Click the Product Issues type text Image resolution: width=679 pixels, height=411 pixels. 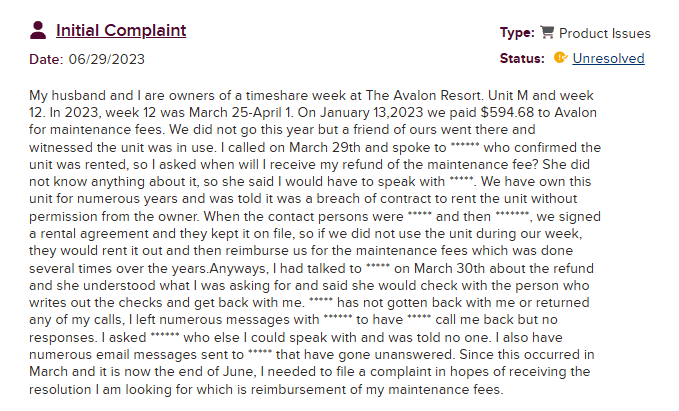click(x=605, y=33)
